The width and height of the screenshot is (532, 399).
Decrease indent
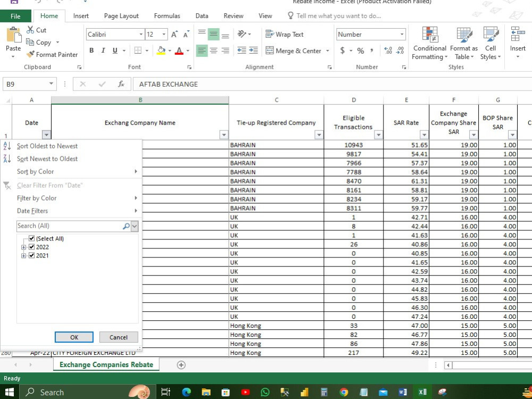242,51
